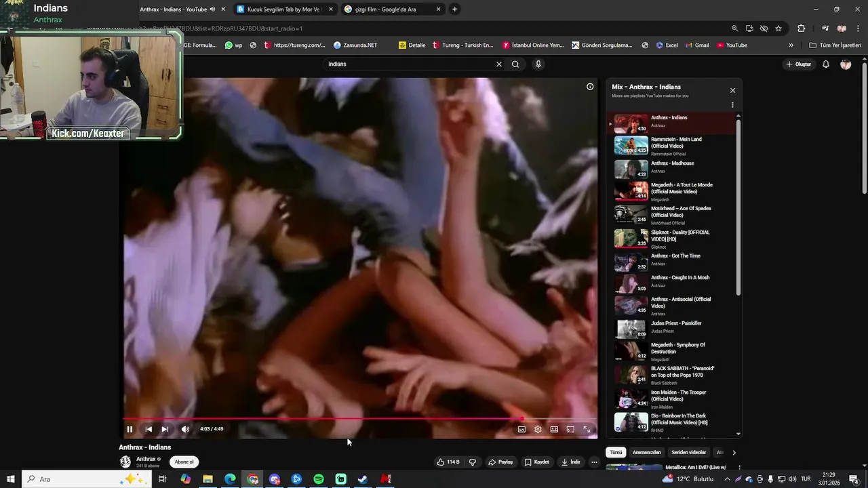Open the Tureng - Turkish En... bookmark
This screenshot has width=868, height=488.
[462, 45]
